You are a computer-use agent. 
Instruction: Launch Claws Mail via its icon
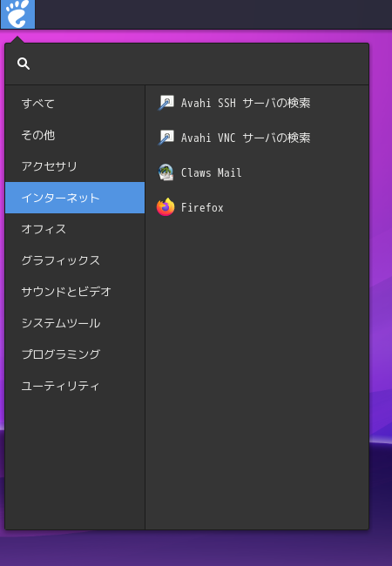point(166,172)
